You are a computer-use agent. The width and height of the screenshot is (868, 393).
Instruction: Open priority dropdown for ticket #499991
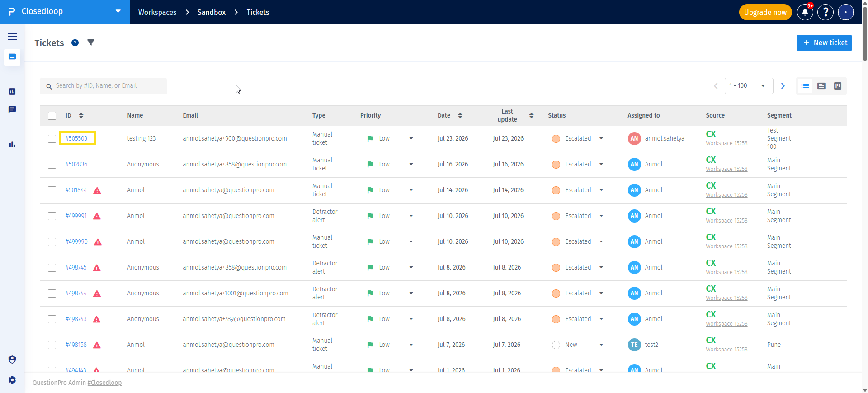pos(411,216)
